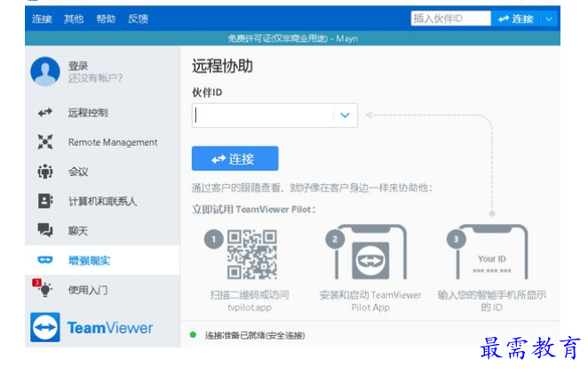Click the Pilot App phone icon

pos(370,252)
